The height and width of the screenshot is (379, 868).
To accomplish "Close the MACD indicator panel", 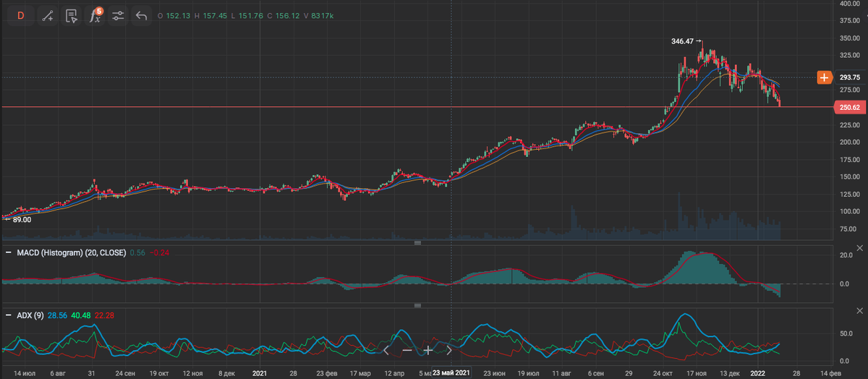I will pyautogui.click(x=859, y=249).
